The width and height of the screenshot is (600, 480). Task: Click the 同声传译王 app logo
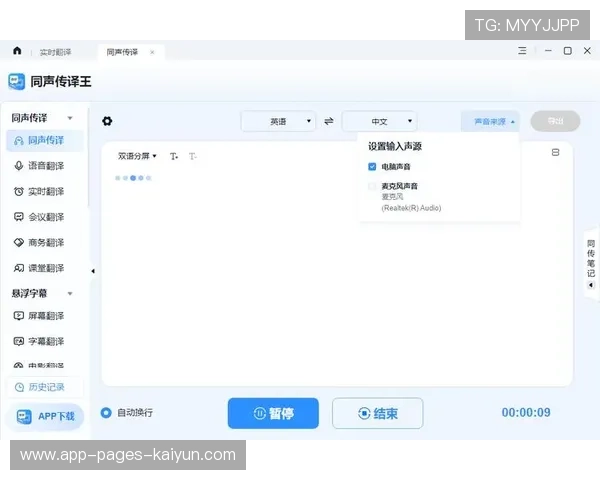(x=16, y=82)
